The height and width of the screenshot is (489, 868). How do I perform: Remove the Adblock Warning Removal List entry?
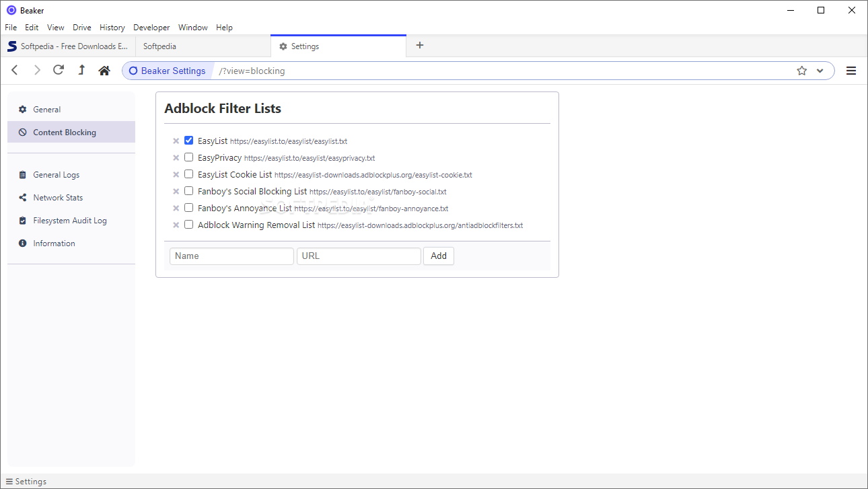pyautogui.click(x=176, y=225)
